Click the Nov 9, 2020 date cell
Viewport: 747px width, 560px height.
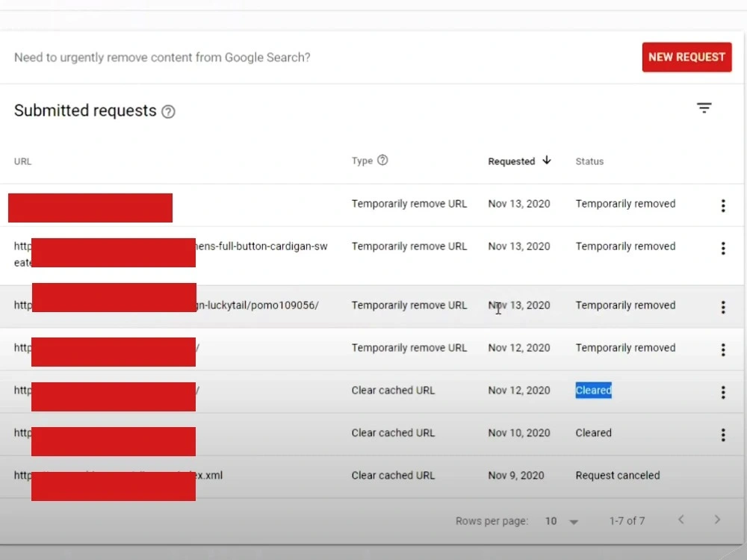(516, 475)
